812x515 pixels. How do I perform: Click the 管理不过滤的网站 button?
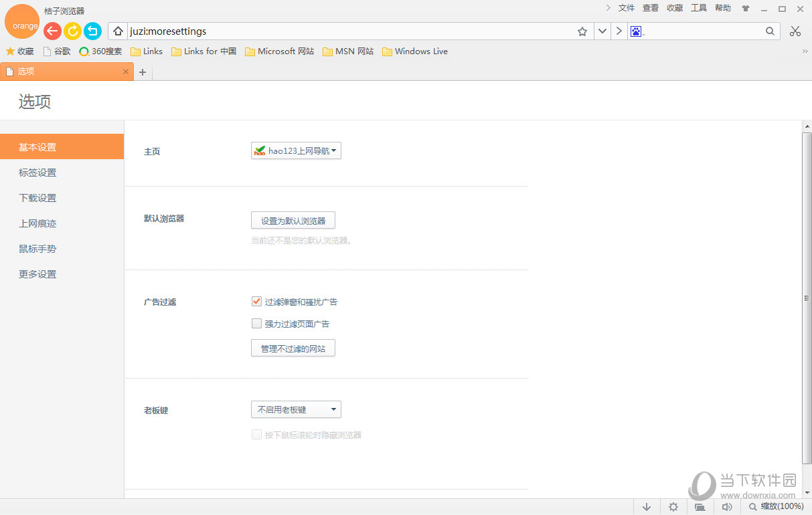293,348
